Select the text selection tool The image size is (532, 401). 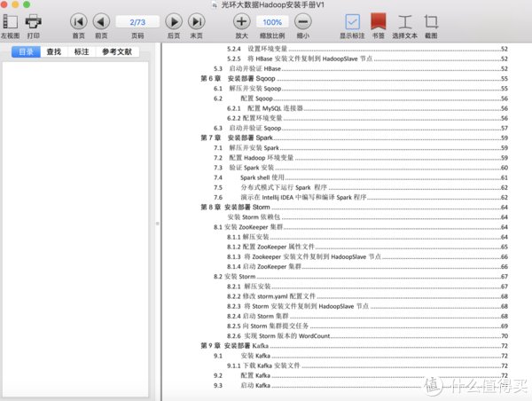point(405,21)
